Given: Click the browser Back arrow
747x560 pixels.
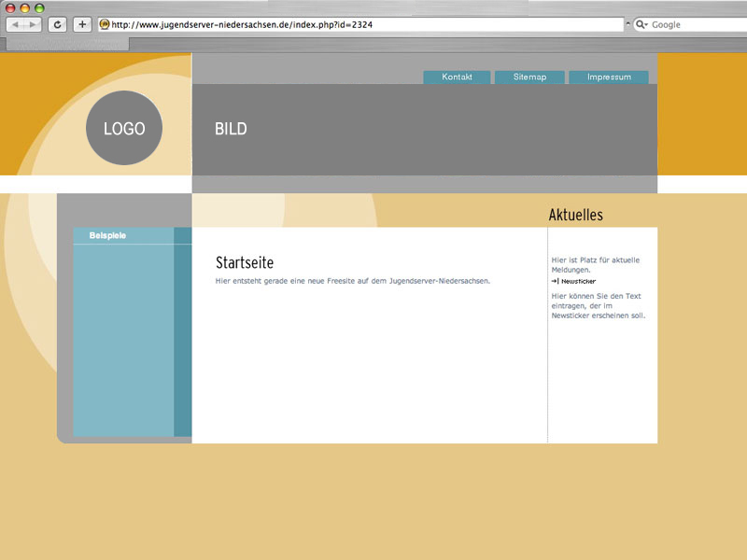Looking at the screenshot, I should click(16, 24).
